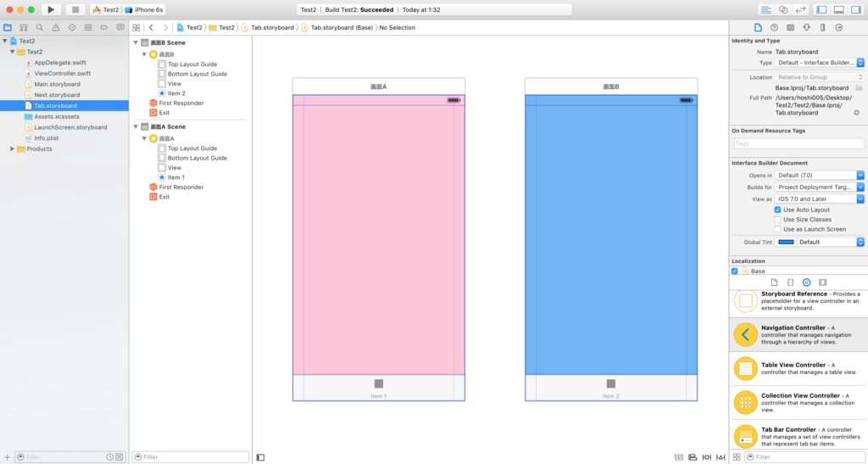
Task: Toggle the Base localization checkbox
Action: coord(735,271)
